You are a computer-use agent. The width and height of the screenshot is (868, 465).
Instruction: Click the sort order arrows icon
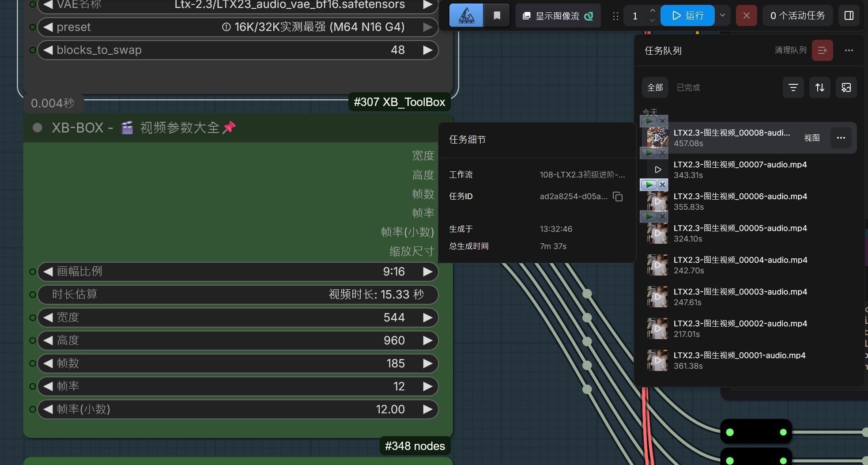(x=819, y=87)
